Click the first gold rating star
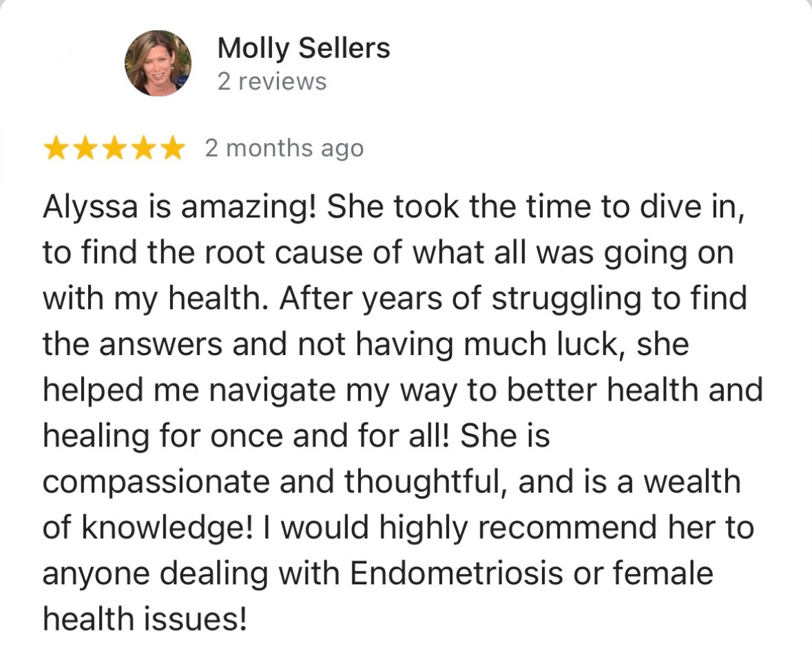Image resolution: width=812 pixels, height=649 pixels. [55, 149]
